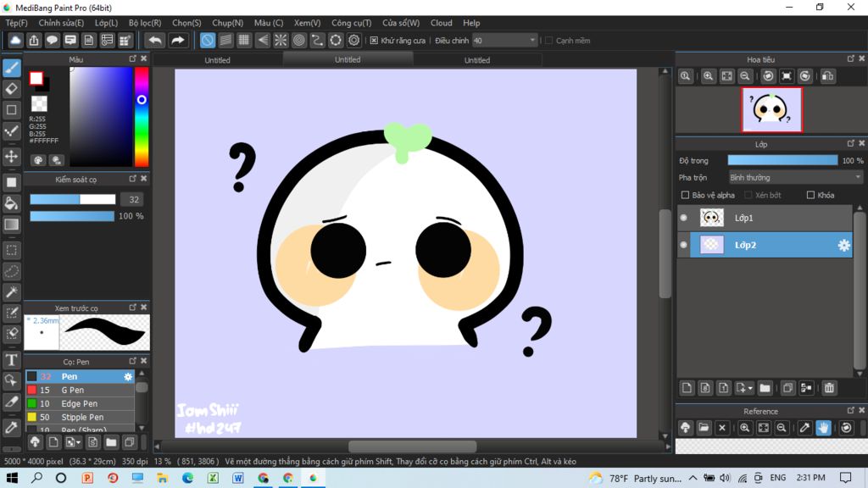Screen dimensions: 868x488
Task: Select the Stipple Pen brush
Action: click(80, 417)
